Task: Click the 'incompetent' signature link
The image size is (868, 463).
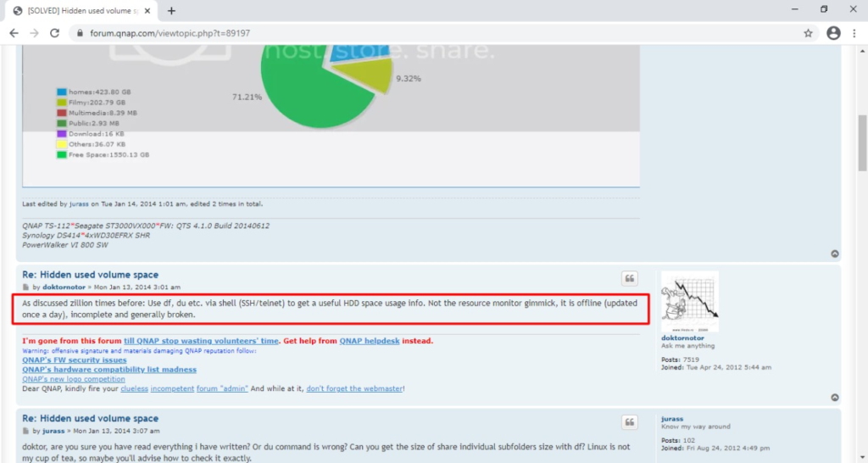Action: [172, 388]
